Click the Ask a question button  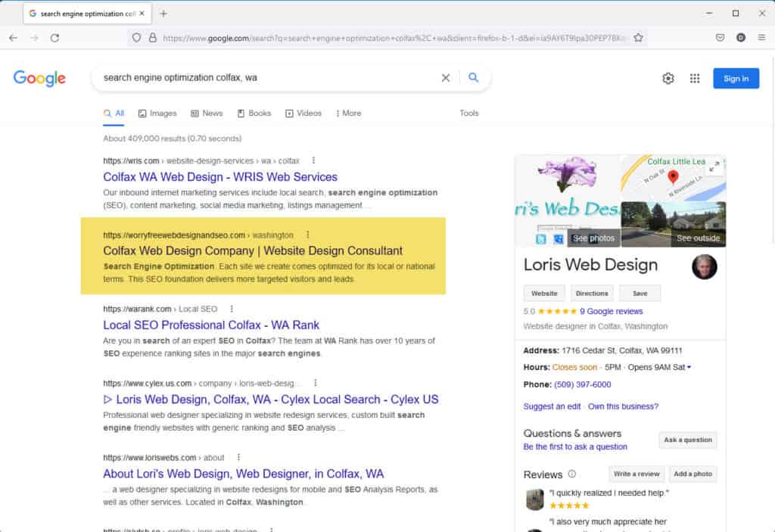point(687,440)
